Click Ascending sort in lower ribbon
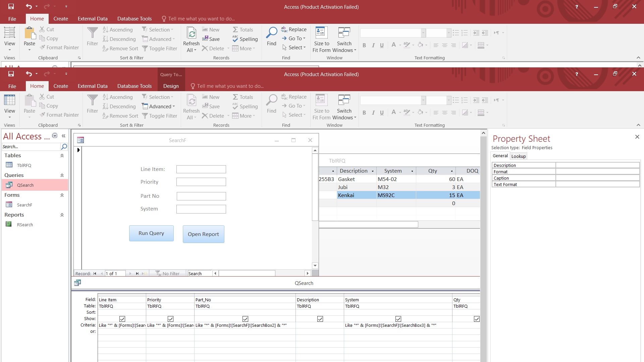The image size is (644, 362). click(118, 97)
